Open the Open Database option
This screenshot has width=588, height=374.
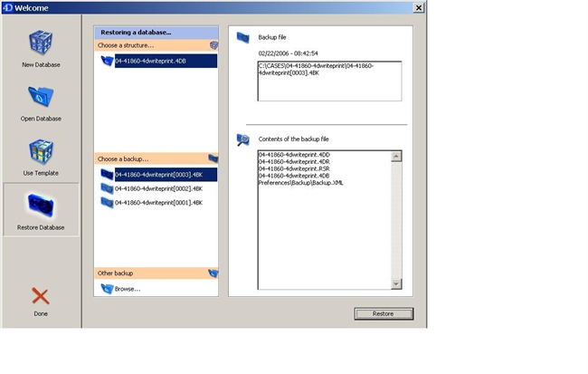click(x=41, y=98)
